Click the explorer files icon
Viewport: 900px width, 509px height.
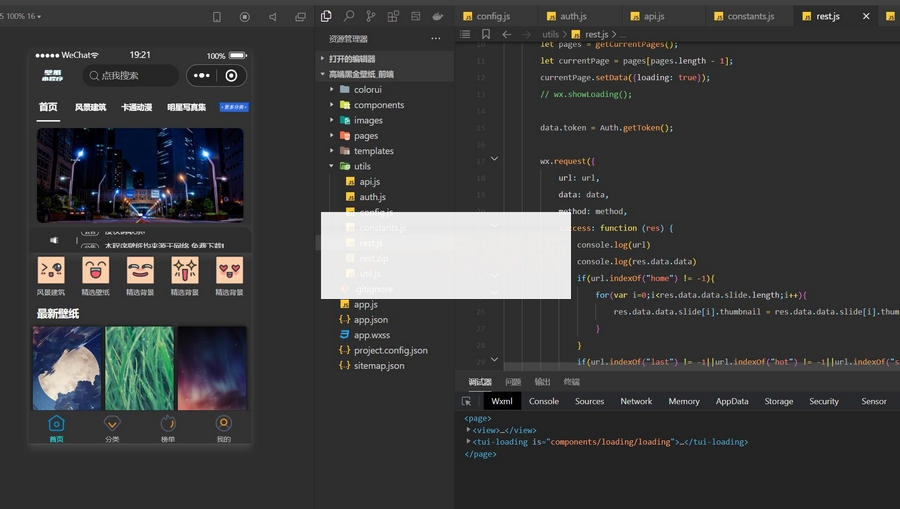(326, 16)
